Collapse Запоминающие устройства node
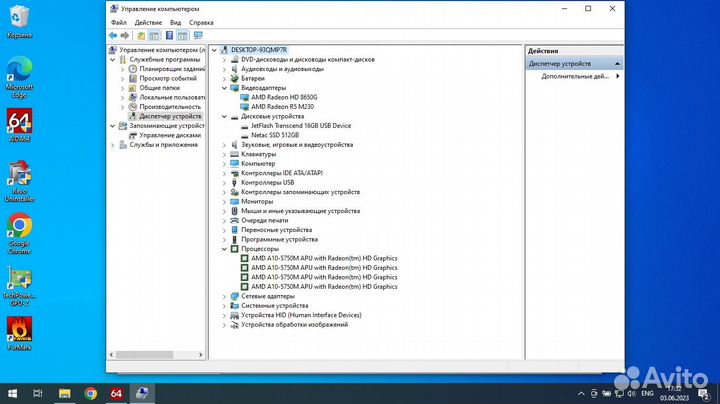 coord(112,126)
